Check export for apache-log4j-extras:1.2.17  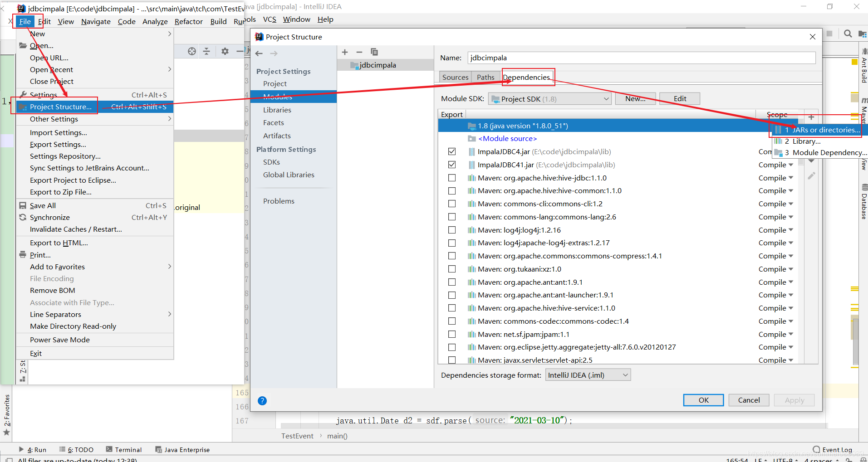coord(452,243)
